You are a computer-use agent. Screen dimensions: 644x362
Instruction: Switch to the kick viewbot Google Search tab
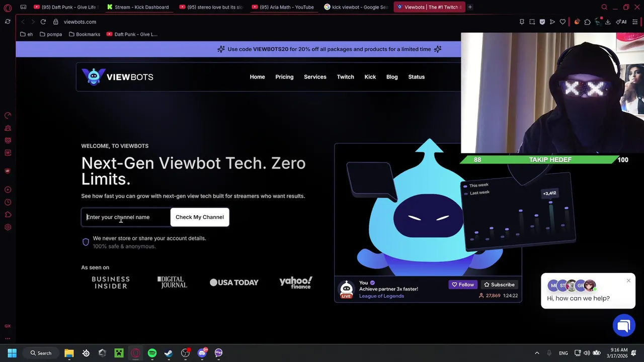point(355,7)
